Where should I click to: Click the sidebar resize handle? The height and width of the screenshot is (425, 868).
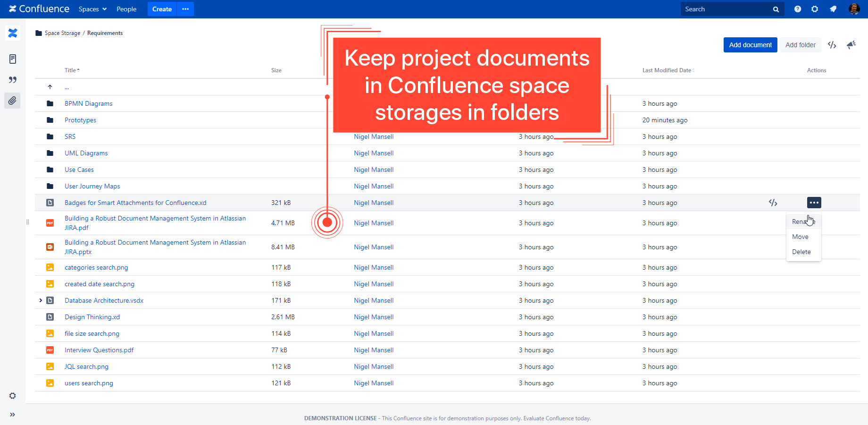[27, 222]
